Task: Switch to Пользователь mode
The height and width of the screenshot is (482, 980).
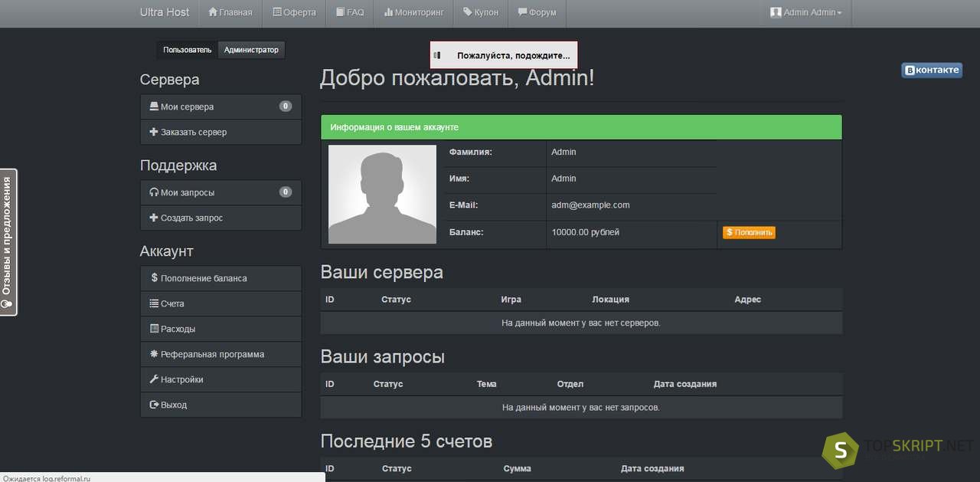Action: [187, 50]
